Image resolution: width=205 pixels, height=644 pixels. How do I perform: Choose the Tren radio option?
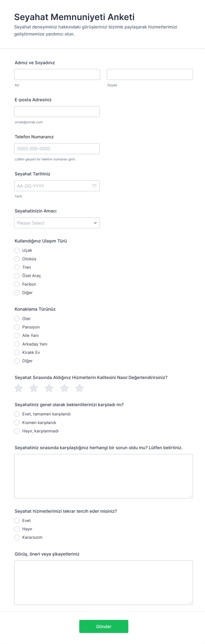click(x=17, y=267)
